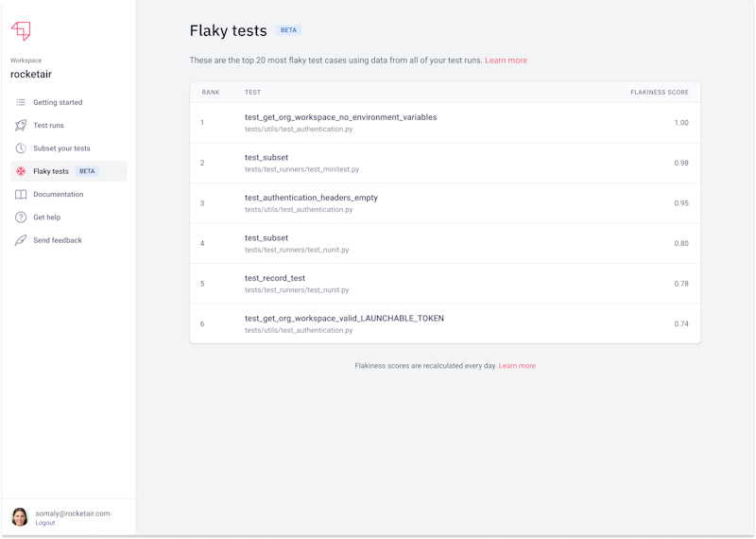
Task: Log out via the Logout link
Action: [45, 523]
